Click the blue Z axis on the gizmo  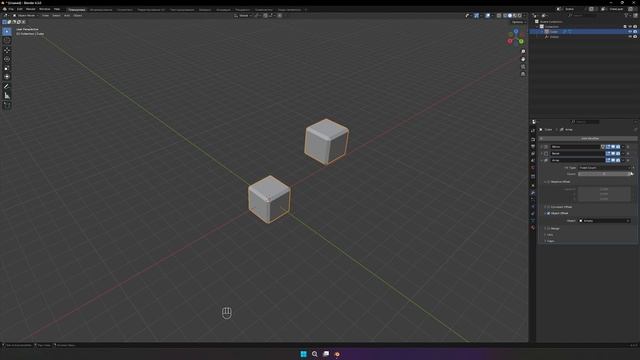pos(516,31)
